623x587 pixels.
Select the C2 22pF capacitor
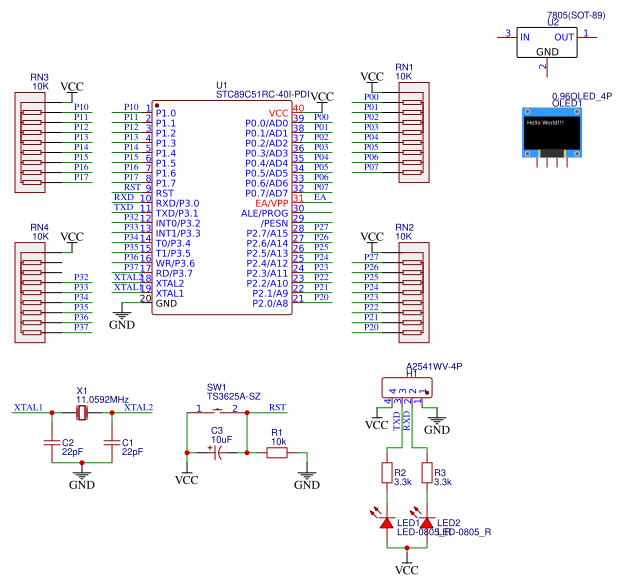(x=51, y=441)
